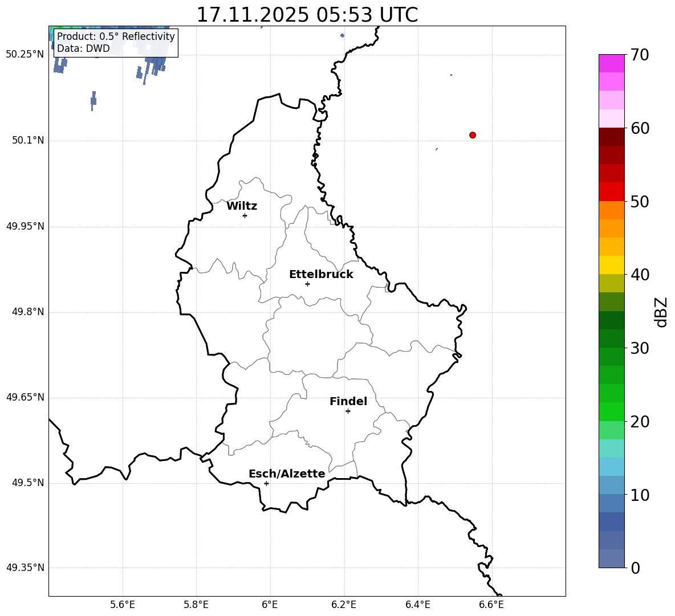Screen dimensions: 675x616
Task: Click the yellow colorbar segment above 40
Action: [611, 265]
